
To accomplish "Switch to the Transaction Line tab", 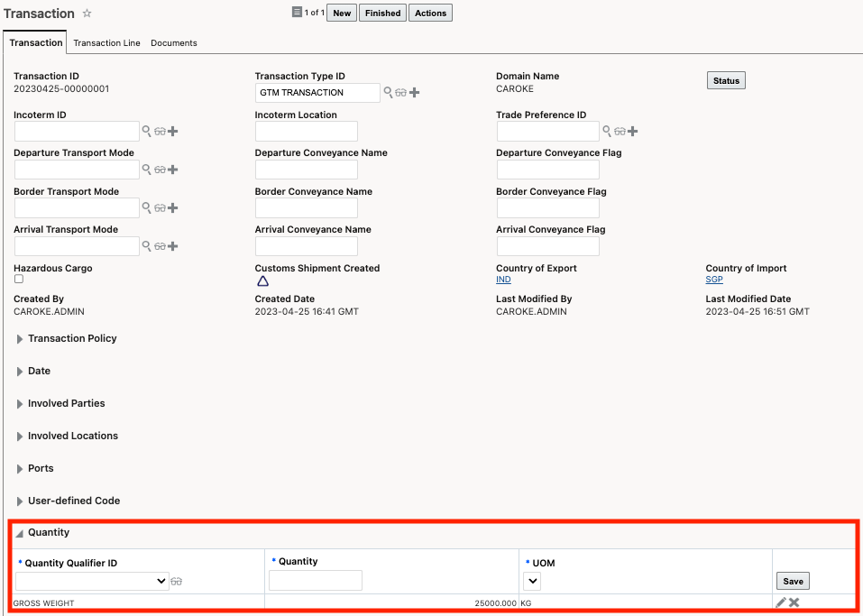I will [x=106, y=42].
